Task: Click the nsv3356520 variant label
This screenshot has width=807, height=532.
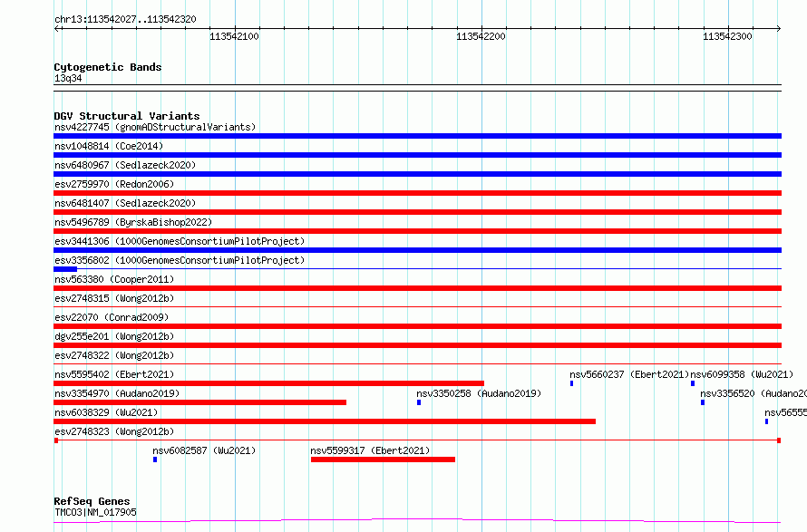Action: (x=754, y=393)
